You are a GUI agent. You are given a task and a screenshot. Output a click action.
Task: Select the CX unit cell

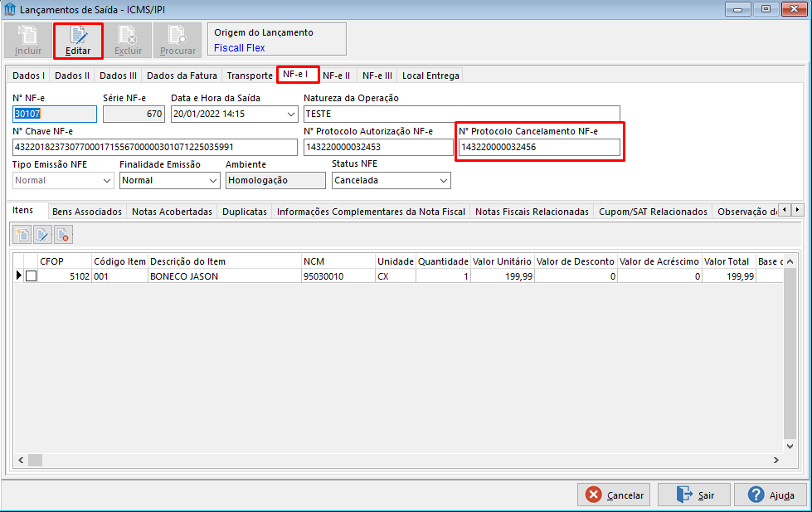[396, 276]
